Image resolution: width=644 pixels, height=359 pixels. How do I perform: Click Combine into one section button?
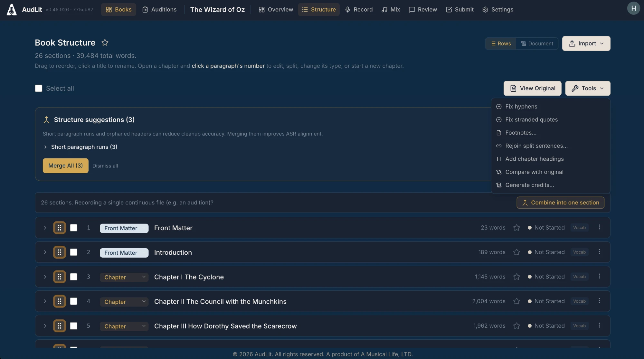click(560, 203)
